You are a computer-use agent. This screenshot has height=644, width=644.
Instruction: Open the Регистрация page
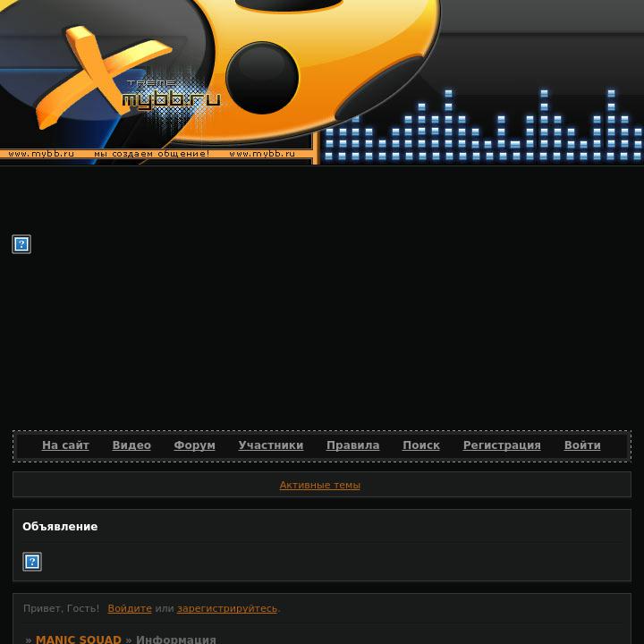tap(502, 445)
